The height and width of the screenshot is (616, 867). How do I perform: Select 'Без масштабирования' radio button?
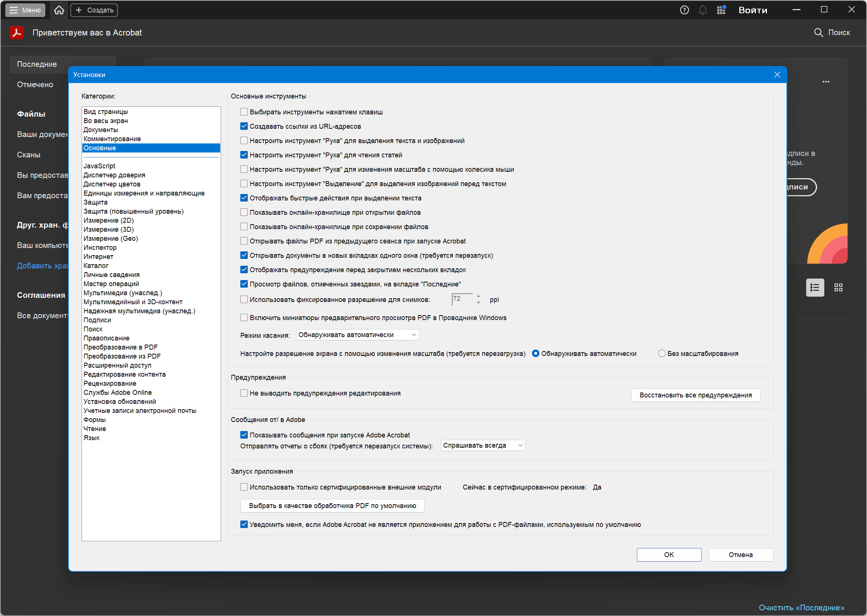click(x=661, y=354)
